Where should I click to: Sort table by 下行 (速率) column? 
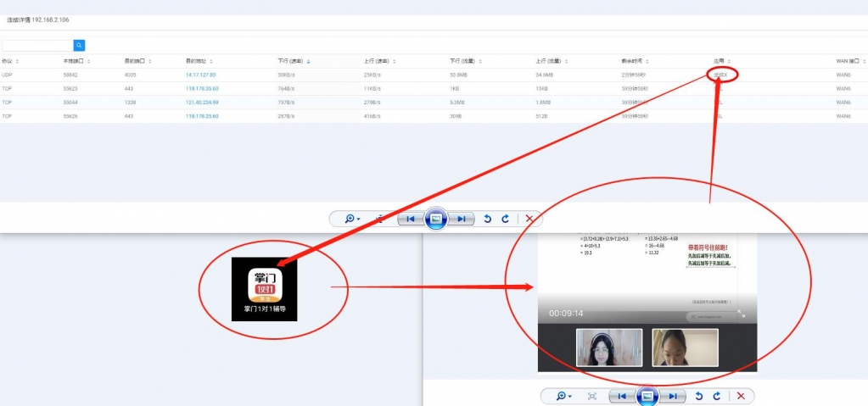293,61
